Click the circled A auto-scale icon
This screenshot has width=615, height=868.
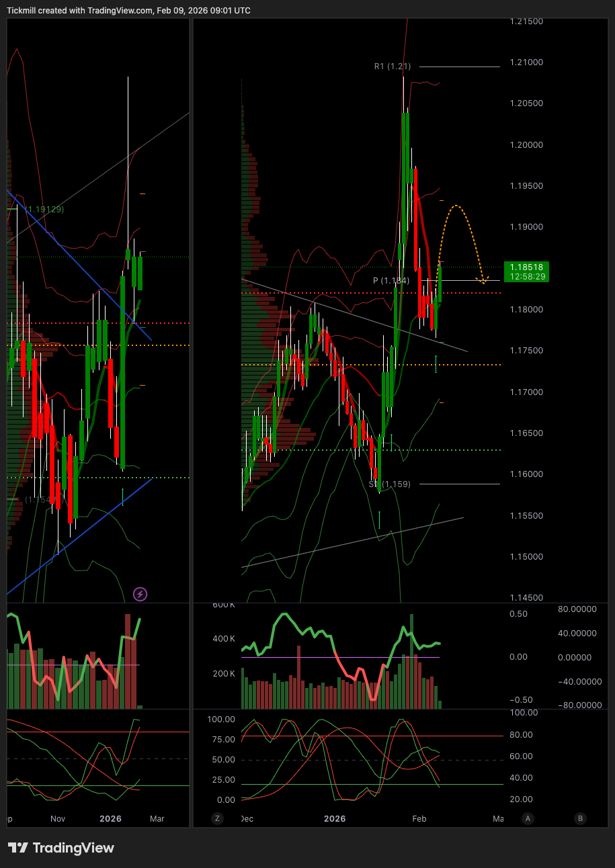coord(528,818)
